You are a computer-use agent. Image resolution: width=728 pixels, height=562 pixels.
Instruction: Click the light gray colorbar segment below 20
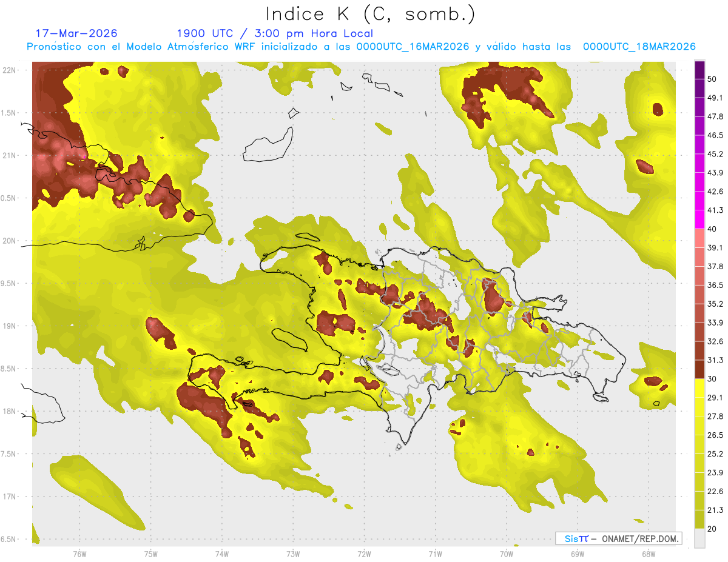coord(699,538)
